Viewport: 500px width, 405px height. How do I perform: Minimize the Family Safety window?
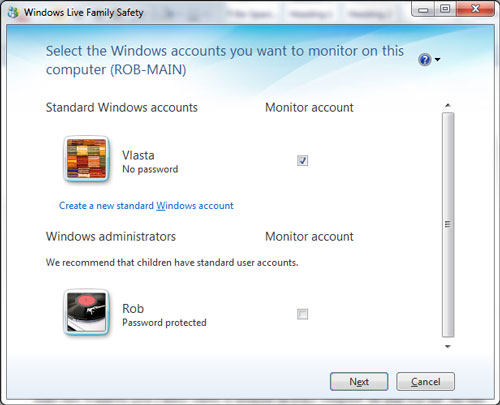[x=423, y=9]
